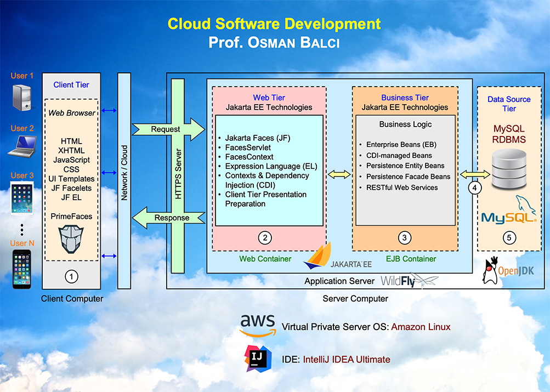The image size is (550, 392).
Task: Click the "Request" arrow label
Action: (165, 129)
